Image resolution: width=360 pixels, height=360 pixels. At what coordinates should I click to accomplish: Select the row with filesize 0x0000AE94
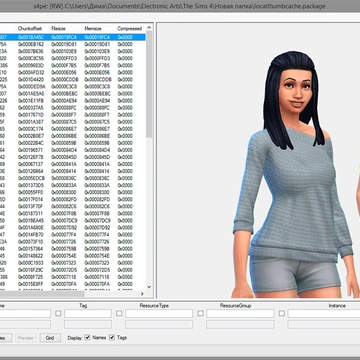[x=73, y=101]
